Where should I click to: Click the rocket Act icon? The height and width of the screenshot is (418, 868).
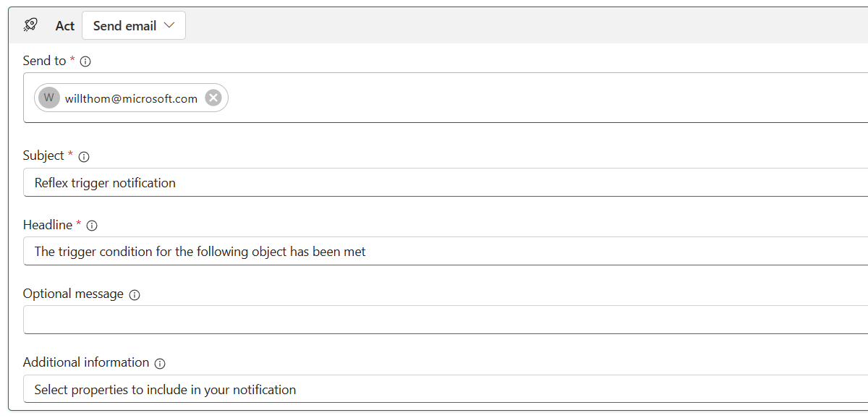click(30, 25)
